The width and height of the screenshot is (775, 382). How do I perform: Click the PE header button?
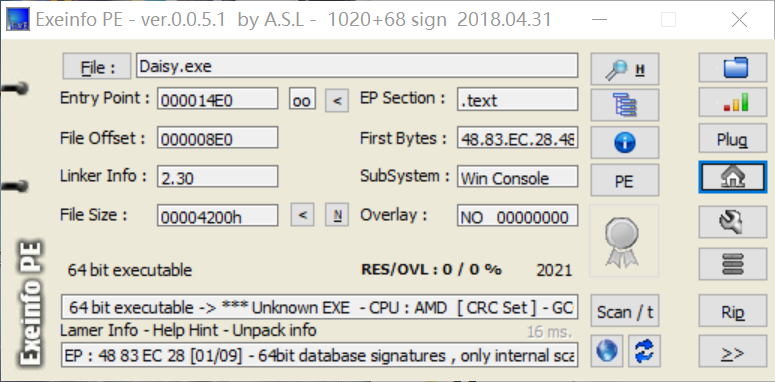(x=625, y=181)
